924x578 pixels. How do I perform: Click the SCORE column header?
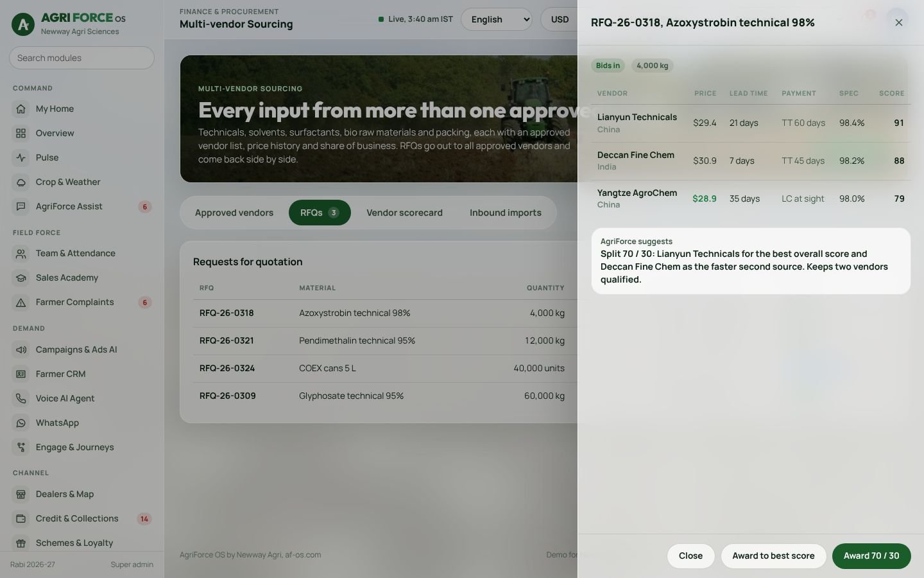891,94
